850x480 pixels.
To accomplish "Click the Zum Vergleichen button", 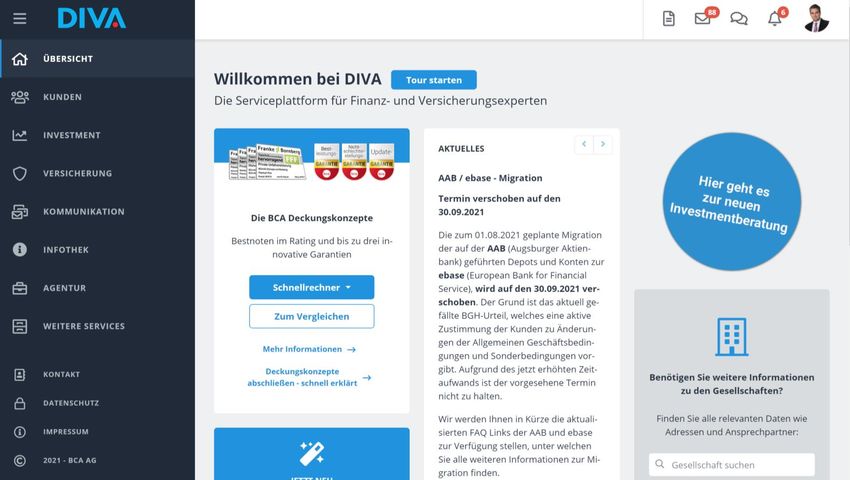I will (x=312, y=316).
